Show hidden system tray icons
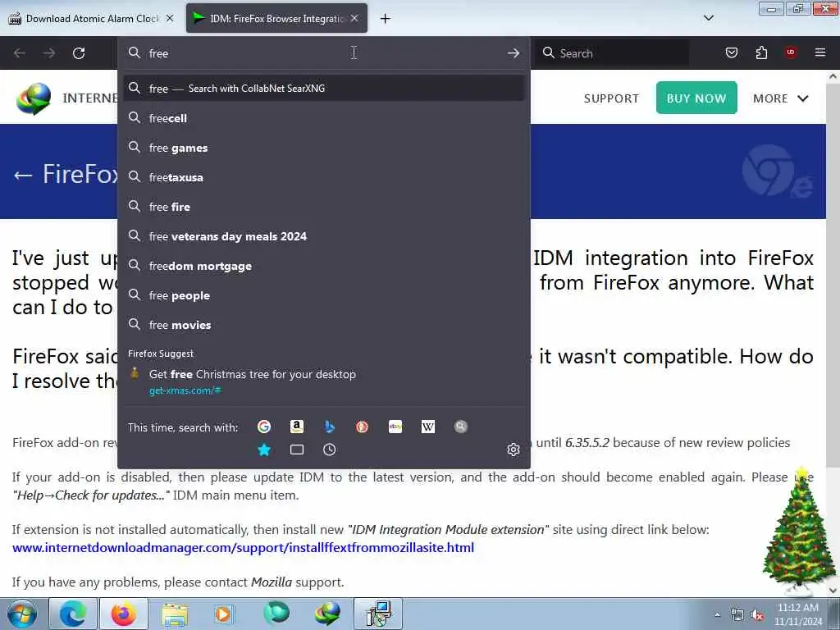 coord(717,614)
